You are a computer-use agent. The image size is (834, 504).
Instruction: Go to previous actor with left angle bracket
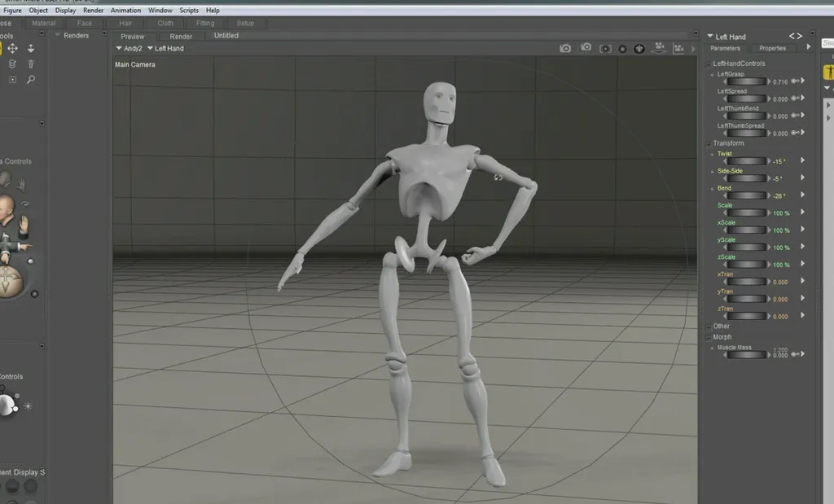point(792,36)
